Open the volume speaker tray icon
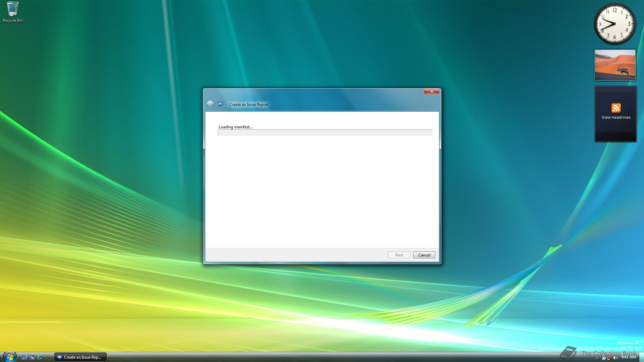 coord(615,358)
